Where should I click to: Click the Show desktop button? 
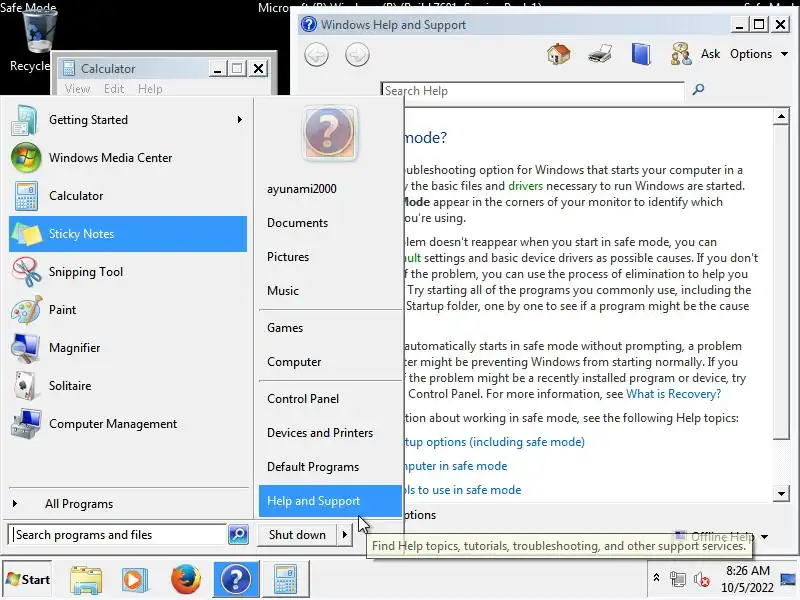789,579
